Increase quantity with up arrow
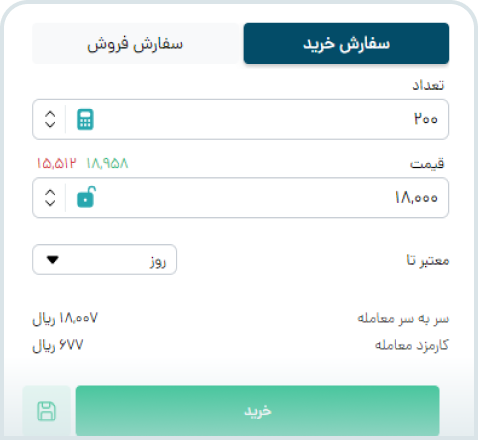The width and height of the screenshot is (478, 440). 50,114
